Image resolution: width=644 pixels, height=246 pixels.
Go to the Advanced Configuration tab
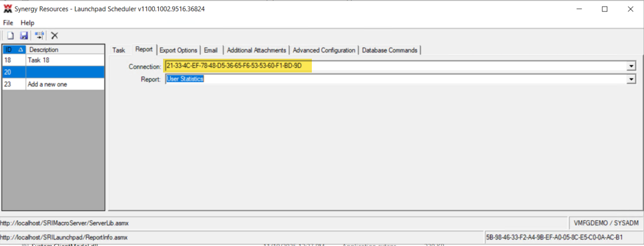click(324, 50)
